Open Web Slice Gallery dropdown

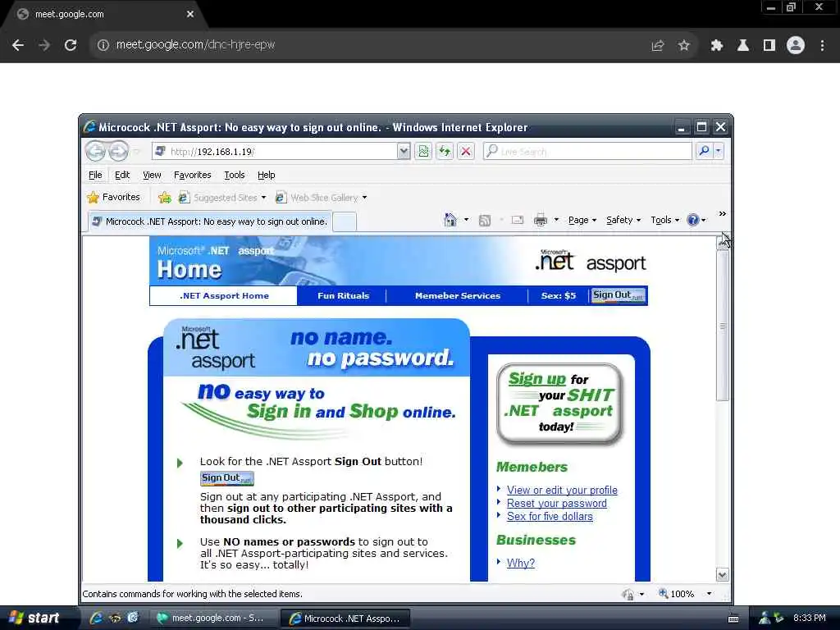point(322,198)
